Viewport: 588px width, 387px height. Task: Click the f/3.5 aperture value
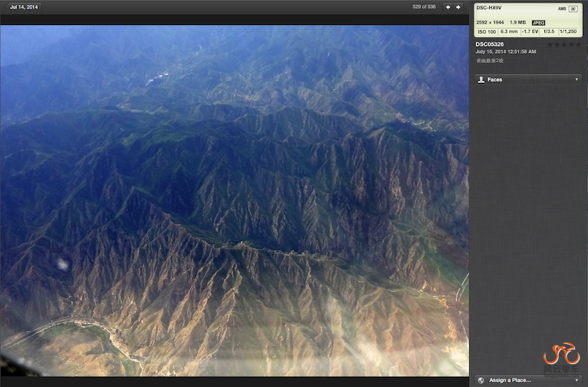[x=549, y=32]
